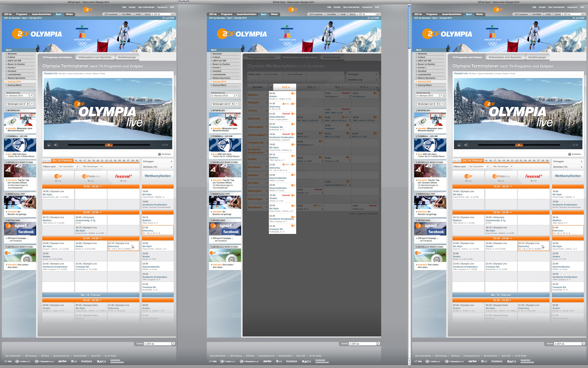Open Wetter nav tab in right window

click(x=479, y=14)
